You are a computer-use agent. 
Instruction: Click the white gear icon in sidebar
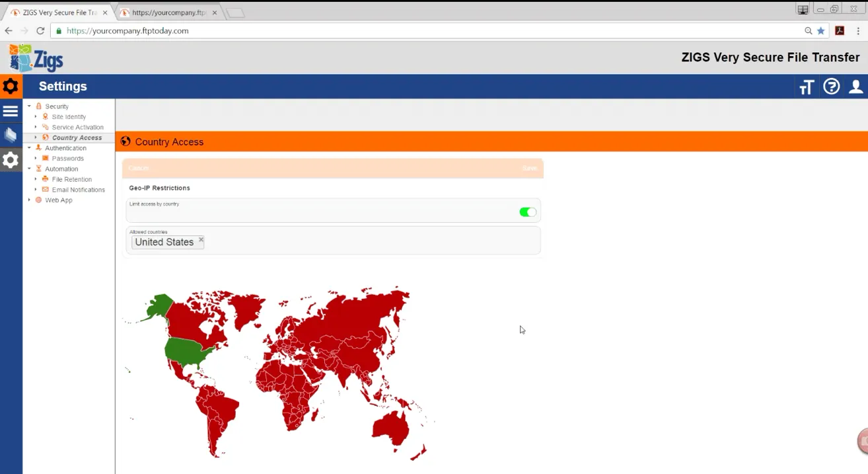pos(11,159)
